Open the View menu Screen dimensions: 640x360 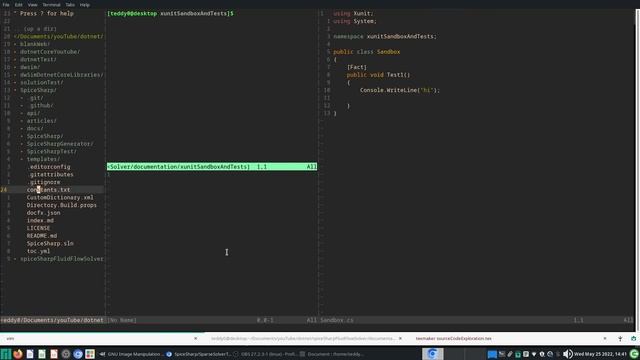pos(33,4)
